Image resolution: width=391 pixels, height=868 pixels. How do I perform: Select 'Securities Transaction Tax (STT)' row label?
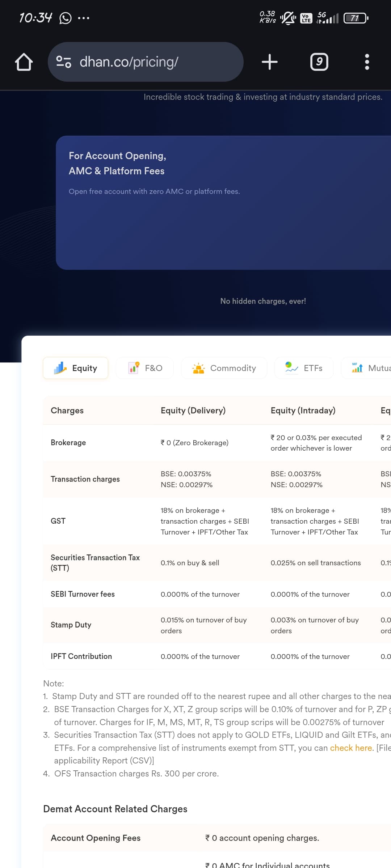[x=95, y=563]
